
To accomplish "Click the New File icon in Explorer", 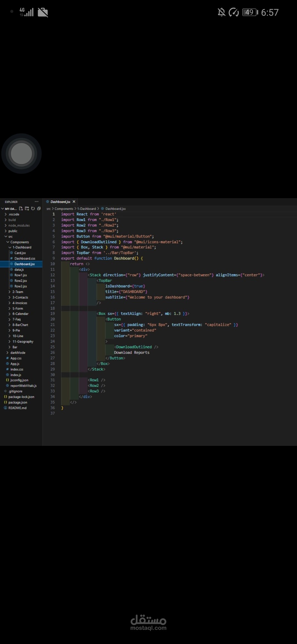I will coord(21,209).
